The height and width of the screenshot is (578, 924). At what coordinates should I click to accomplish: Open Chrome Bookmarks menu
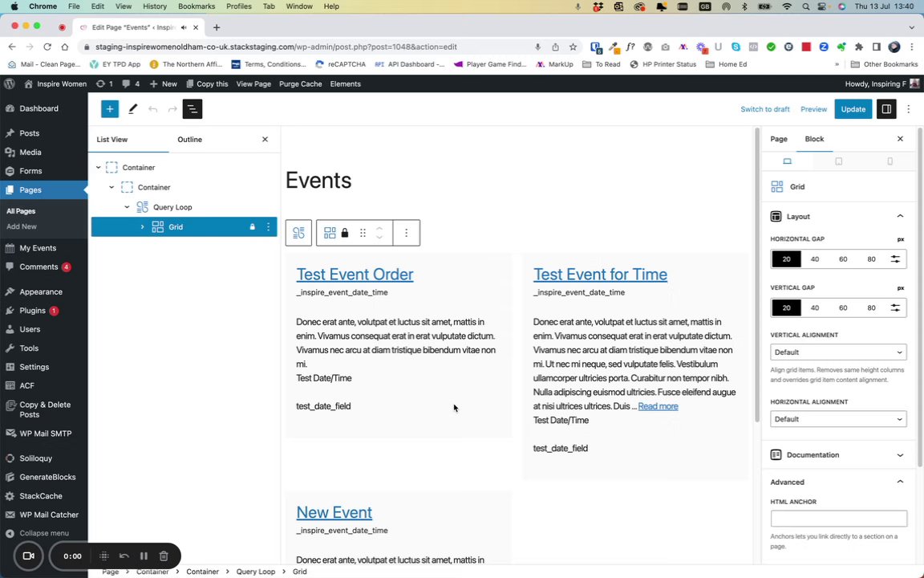point(197,6)
